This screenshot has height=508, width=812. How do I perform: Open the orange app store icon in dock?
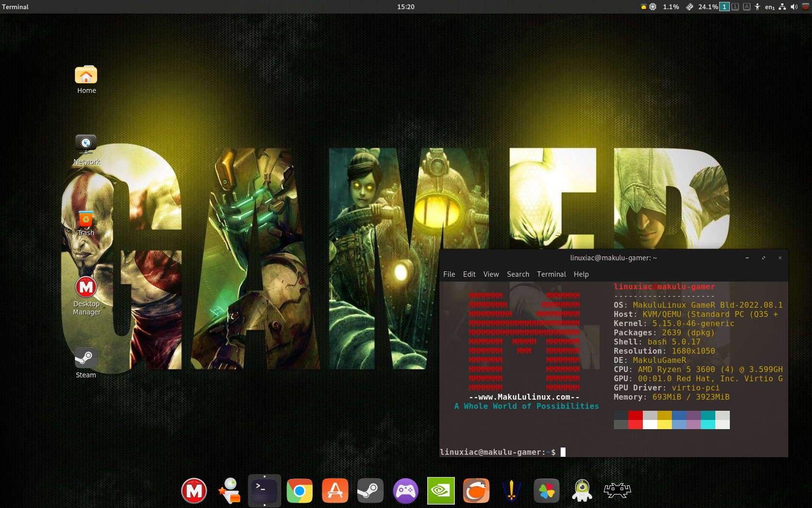pyautogui.click(x=335, y=491)
